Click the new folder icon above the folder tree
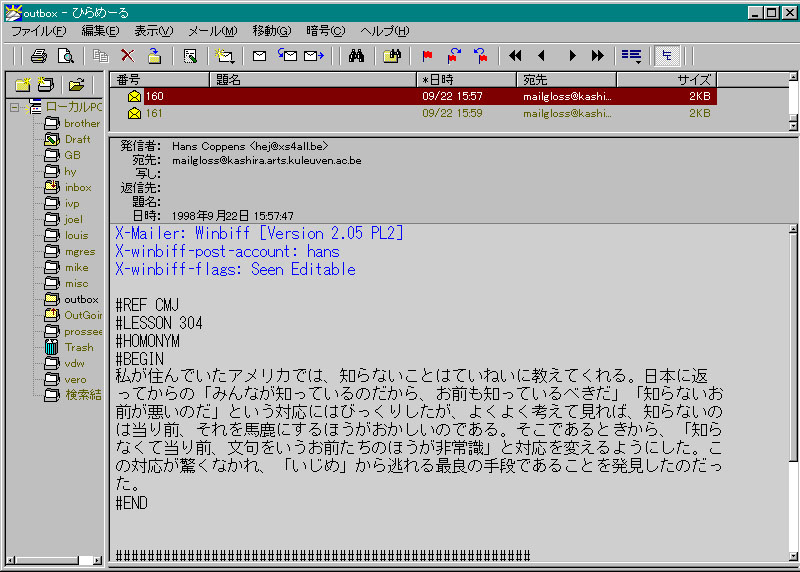Viewport: 800px width, 572px height. click(x=22, y=84)
